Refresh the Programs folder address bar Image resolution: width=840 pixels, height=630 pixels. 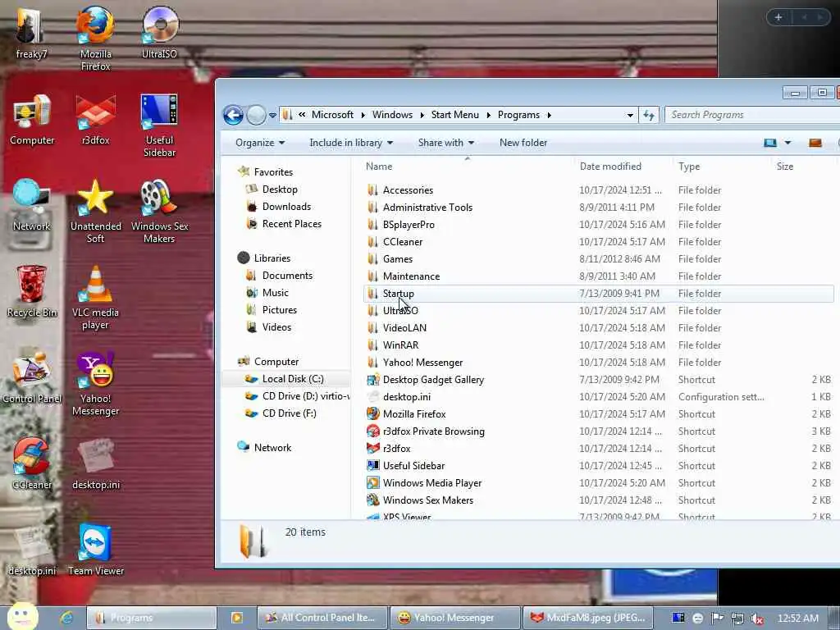click(649, 115)
